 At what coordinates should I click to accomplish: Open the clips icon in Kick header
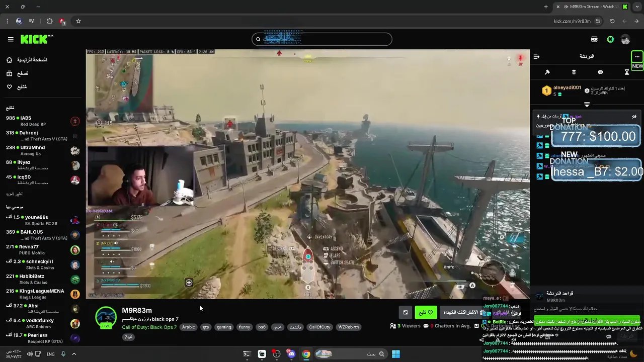pos(594,39)
